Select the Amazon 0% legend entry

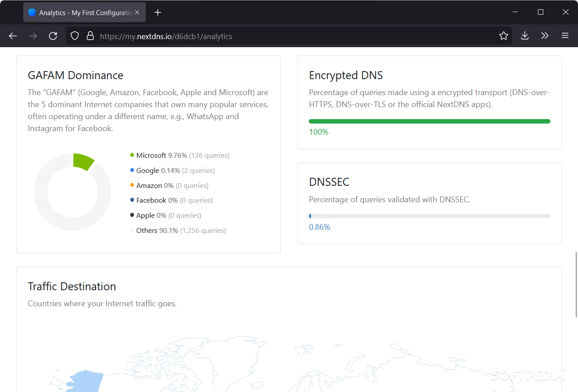click(x=170, y=186)
